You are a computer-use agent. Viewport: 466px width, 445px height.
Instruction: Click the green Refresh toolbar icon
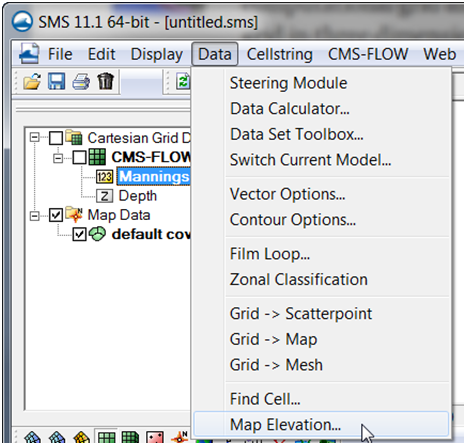(x=183, y=82)
